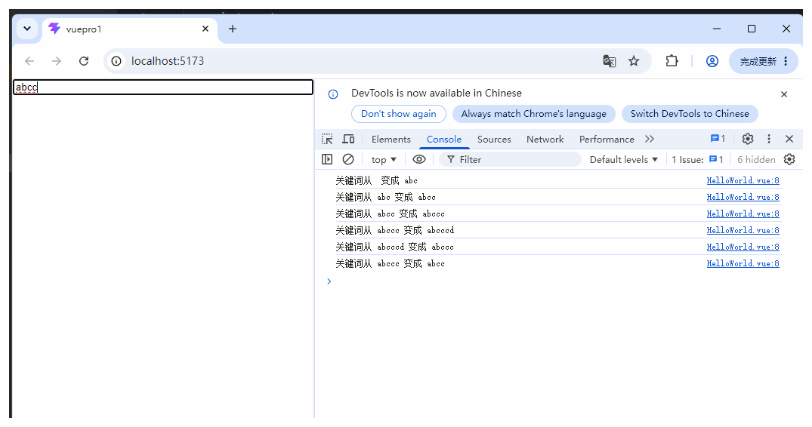This screenshot has height=427, width=812.
Task: Toggle the device toolbar
Action: point(349,139)
